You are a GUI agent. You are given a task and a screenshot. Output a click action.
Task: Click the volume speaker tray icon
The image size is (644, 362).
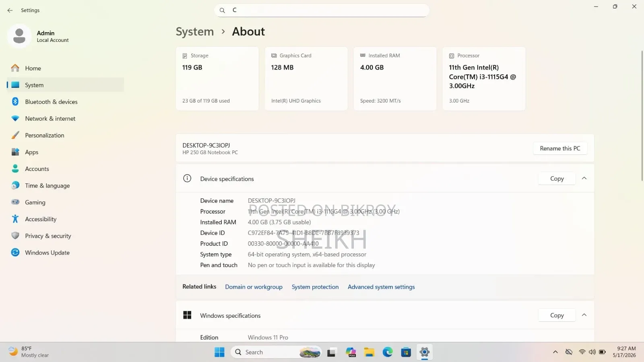(592, 352)
